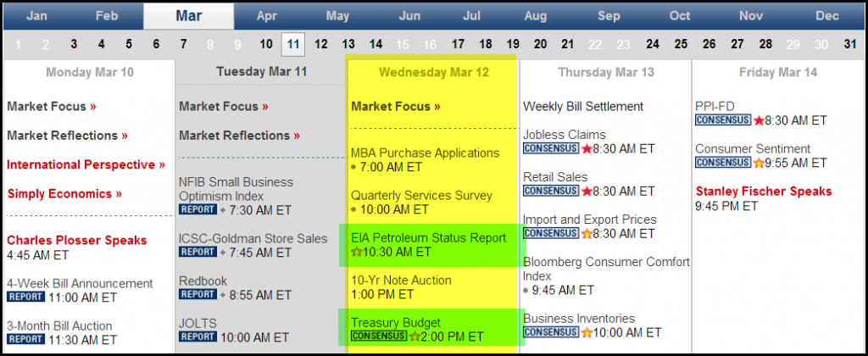Click CONSENSUS badge under PPI-FD
This screenshot has height=356, width=868.
[x=723, y=120]
